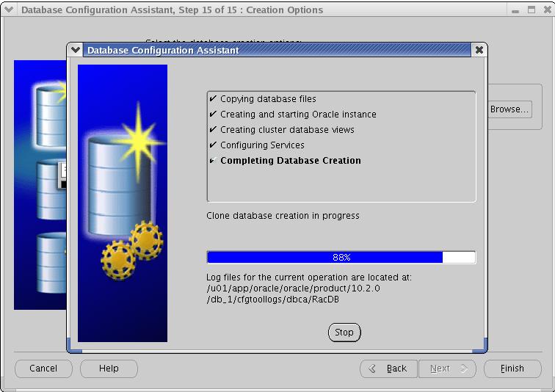
Task: Click the in-progress 'Completing Database Creation' item
Action: point(290,161)
